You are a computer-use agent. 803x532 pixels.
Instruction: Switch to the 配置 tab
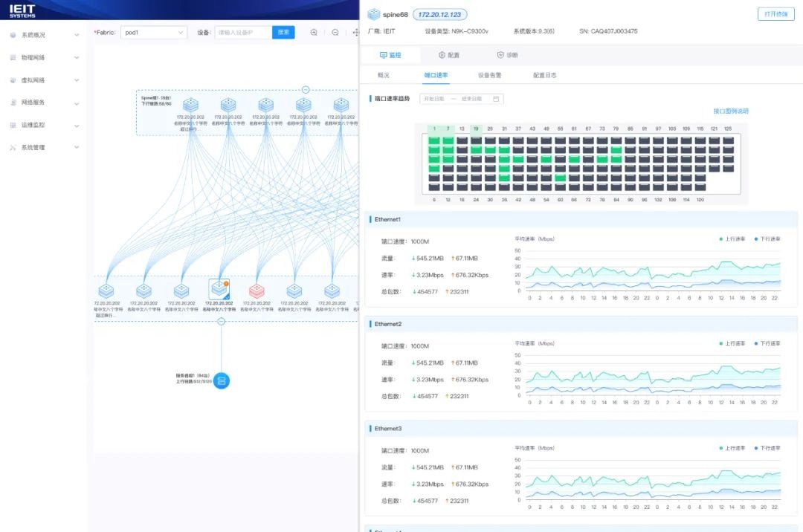click(449, 55)
